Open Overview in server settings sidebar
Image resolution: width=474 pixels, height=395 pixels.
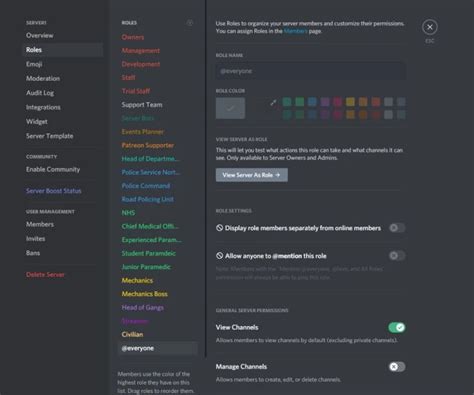tap(40, 35)
